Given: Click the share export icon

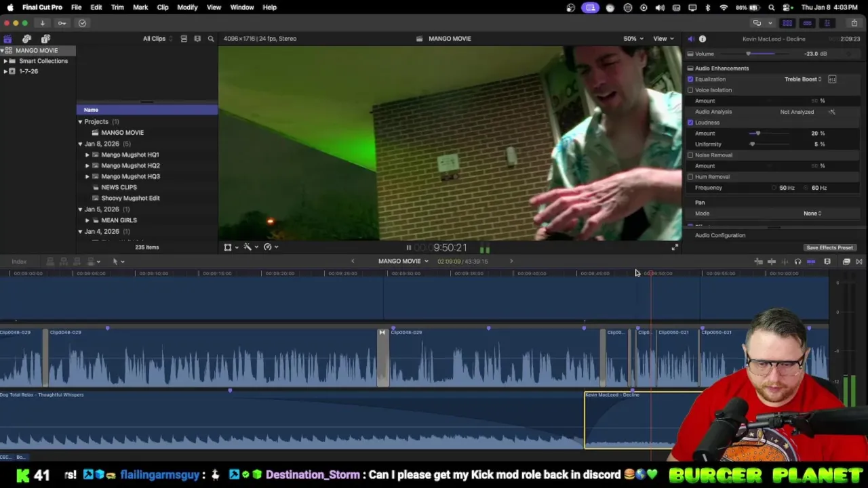Looking at the screenshot, I should [x=854, y=23].
